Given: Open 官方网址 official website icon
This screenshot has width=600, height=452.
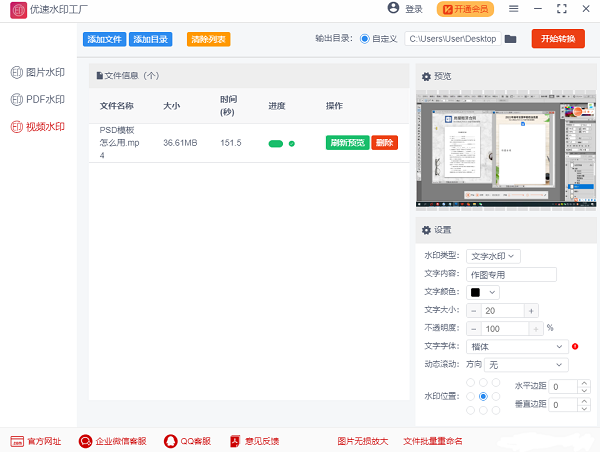Looking at the screenshot, I should 17,441.
